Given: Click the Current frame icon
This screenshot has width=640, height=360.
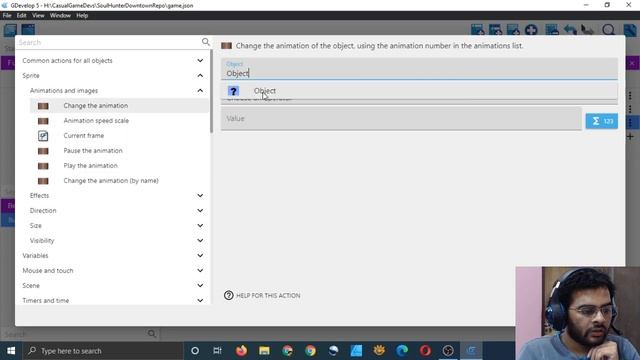Looking at the screenshot, I should coord(43,136).
